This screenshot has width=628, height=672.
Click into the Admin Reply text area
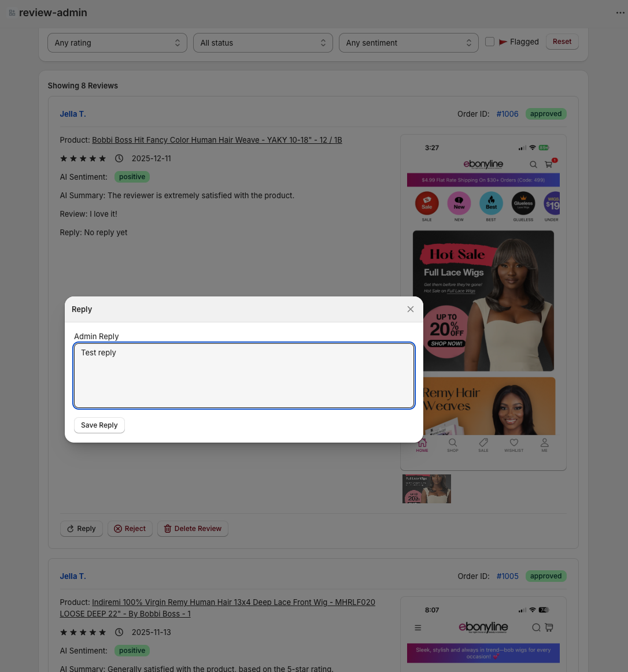pyautogui.click(x=243, y=376)
